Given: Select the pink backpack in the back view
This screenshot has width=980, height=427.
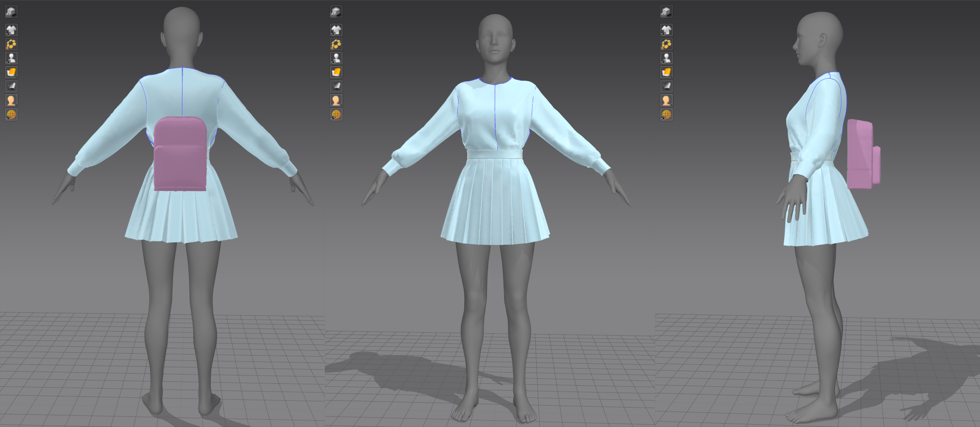Looking at the screenshot, I should tap(180, 154).
